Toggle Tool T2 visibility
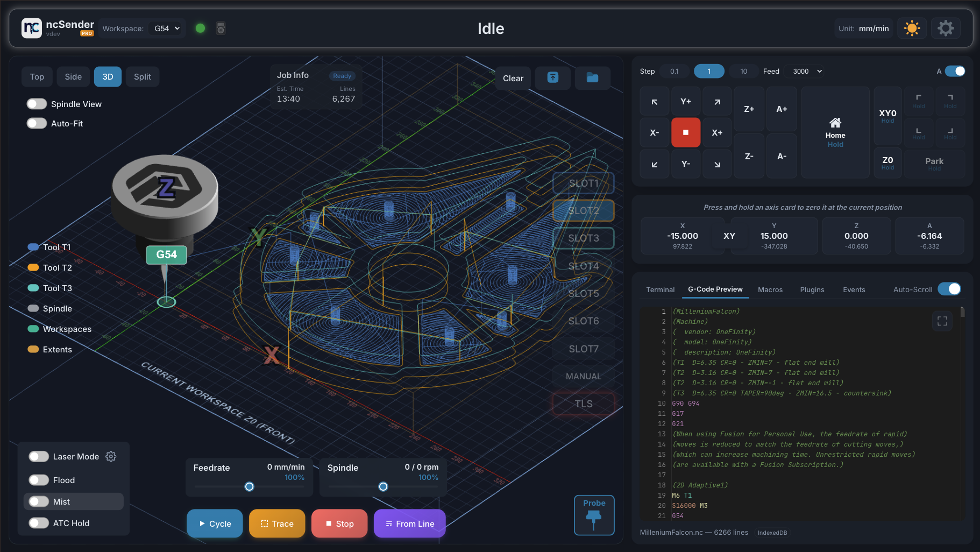This screenshot has height=552, width=980. point(50,268)
